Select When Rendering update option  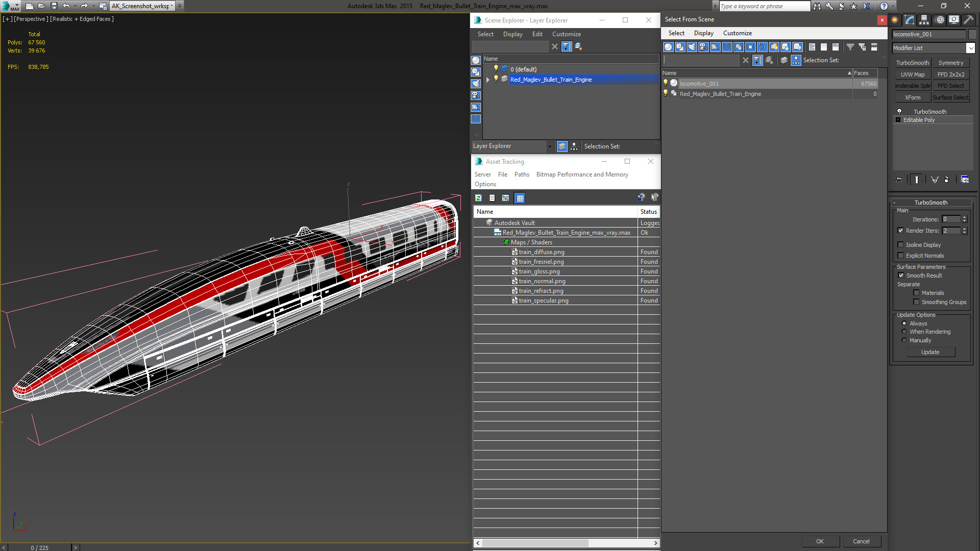pyautogui.click(x=904, y=332)
